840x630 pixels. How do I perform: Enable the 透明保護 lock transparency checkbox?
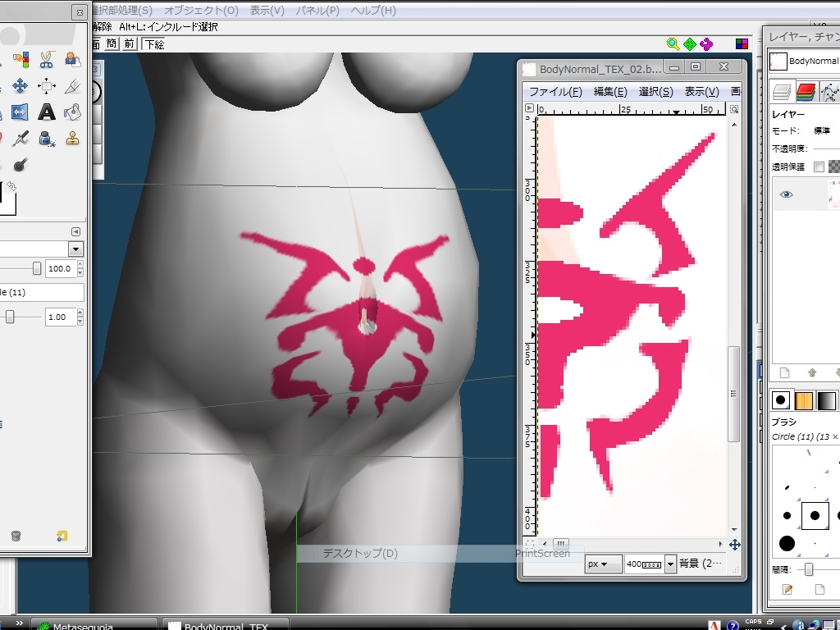click(x=819, y=167)
